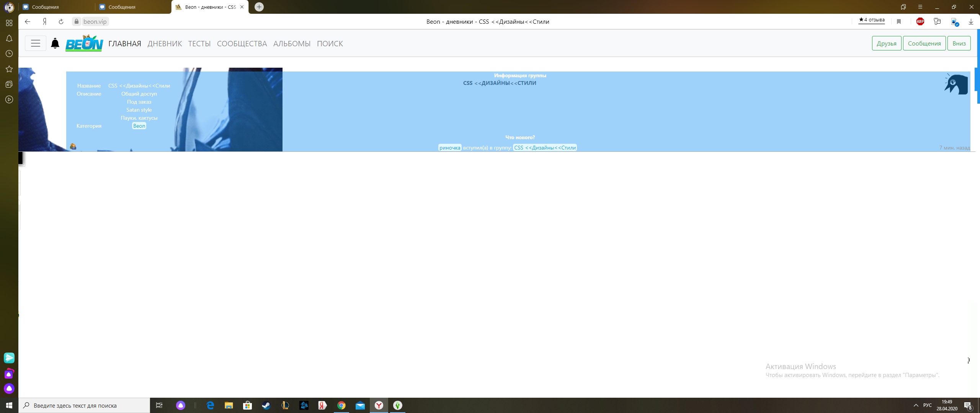Click the Yandex 'Я' home button
980x413 pixels.
[44, 21]
